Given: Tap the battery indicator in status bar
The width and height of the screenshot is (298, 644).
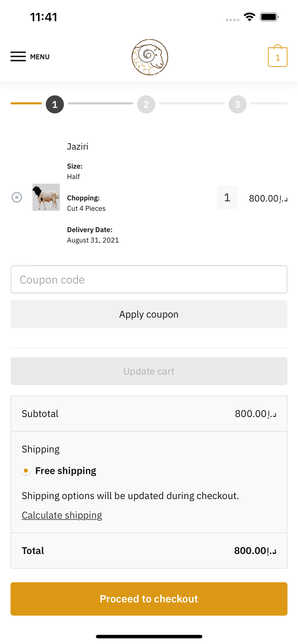Looking at the screenshot, I should point(269,17).
